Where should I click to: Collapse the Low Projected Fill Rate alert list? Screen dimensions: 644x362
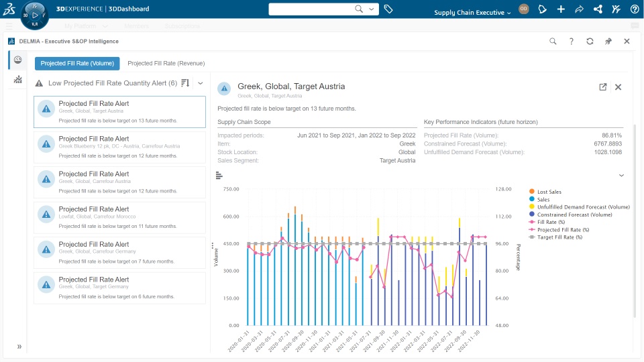[201, 83]
